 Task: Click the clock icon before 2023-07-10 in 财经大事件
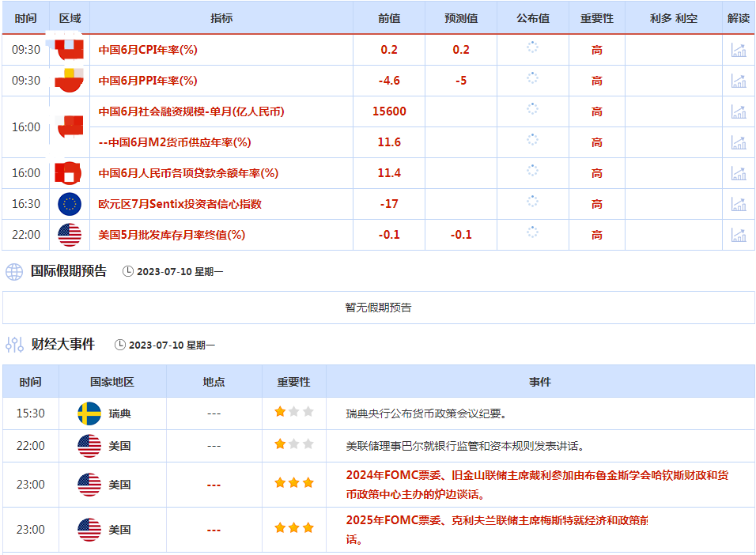coord(120,345)
